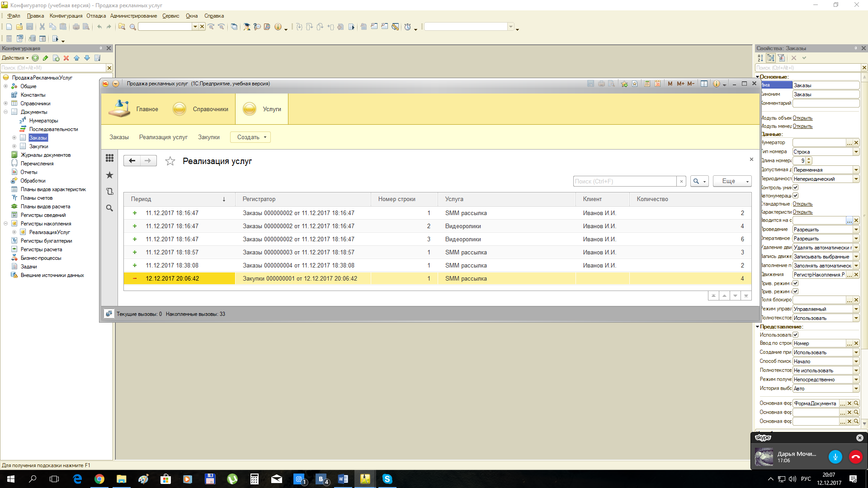The image size is (868, 488).
Task: Click the Еще button
Action: coord(732,181)
